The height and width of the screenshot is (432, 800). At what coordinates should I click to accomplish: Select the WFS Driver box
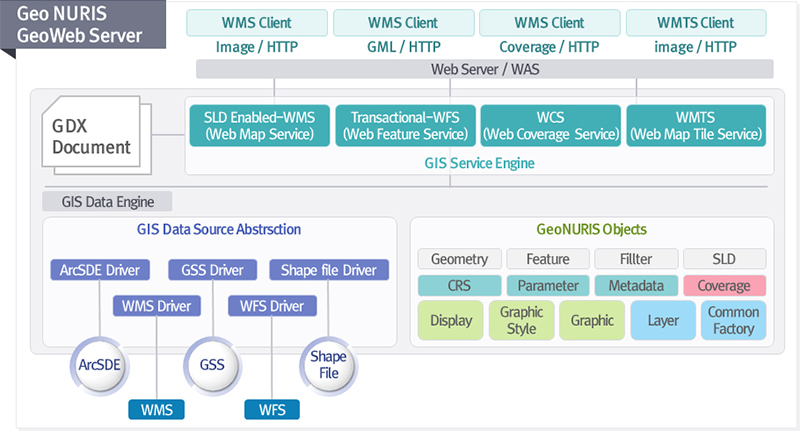click(272, 306)
